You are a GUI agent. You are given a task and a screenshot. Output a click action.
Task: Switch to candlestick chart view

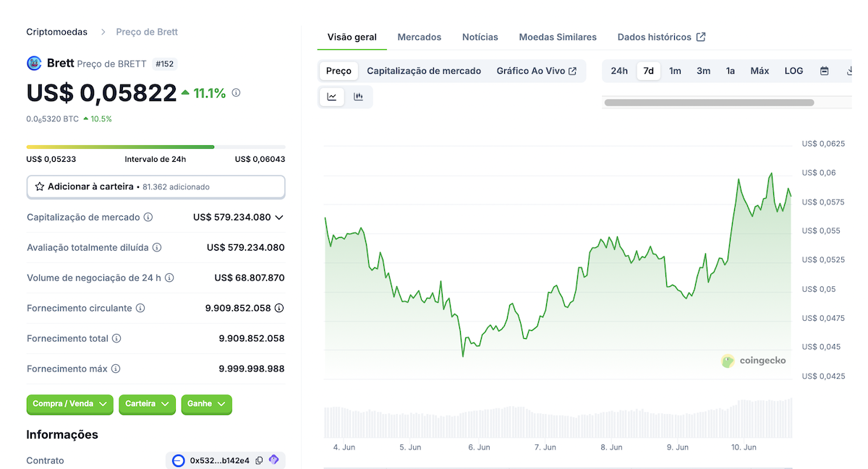(358, 97)
